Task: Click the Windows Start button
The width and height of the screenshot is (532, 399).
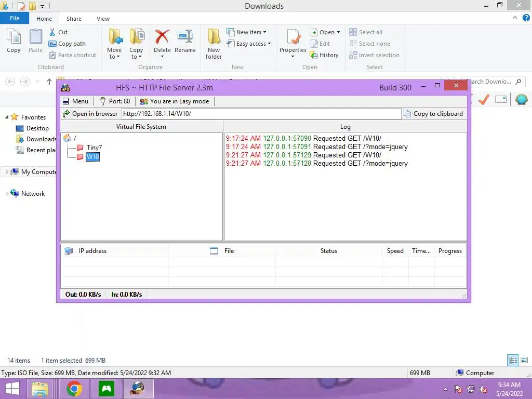Action: tap(12, 389)
